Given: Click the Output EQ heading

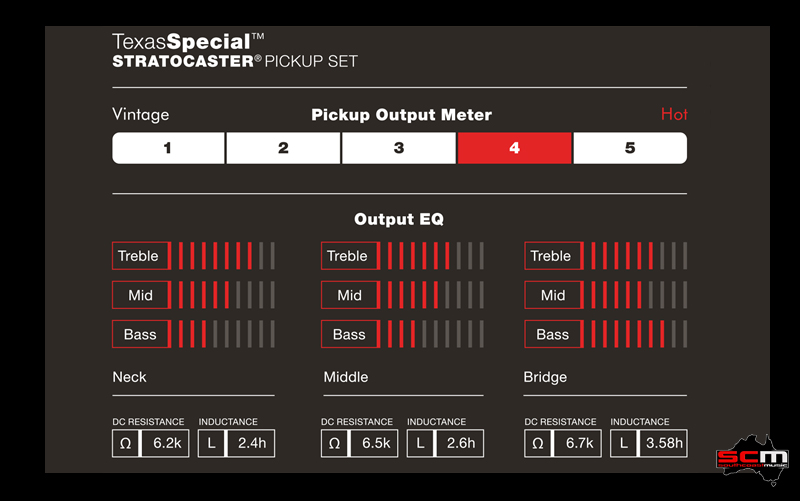Looking at the screenshot, I should 399,219.
